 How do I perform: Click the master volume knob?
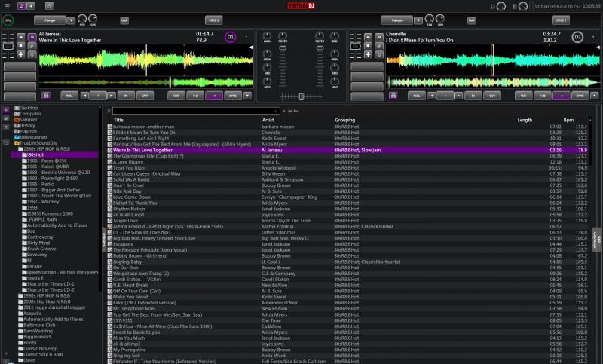coord(523,6)
